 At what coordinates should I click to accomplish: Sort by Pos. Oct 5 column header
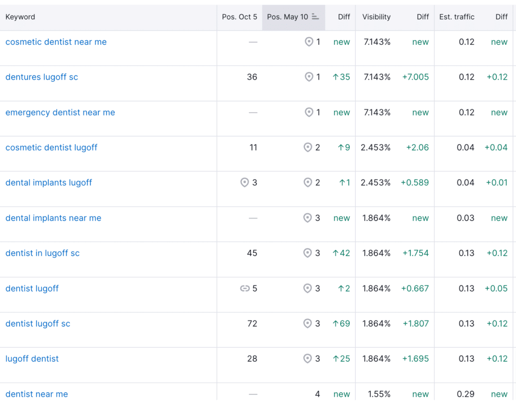point(239,17)
